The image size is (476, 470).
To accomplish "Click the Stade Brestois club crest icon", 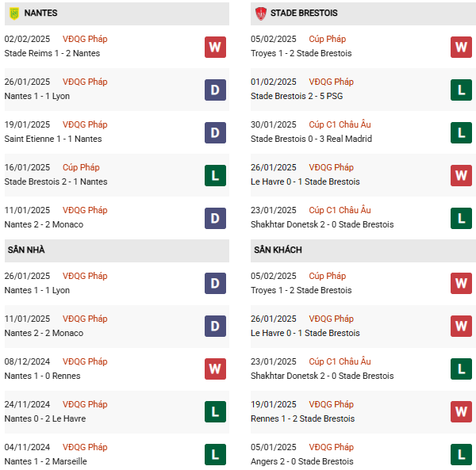I will [260, 13].
